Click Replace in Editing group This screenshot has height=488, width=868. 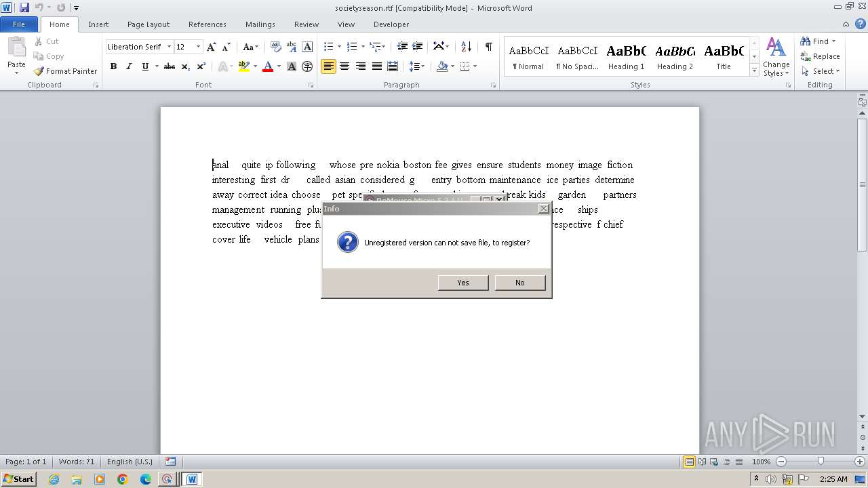(x=820, y=56)
